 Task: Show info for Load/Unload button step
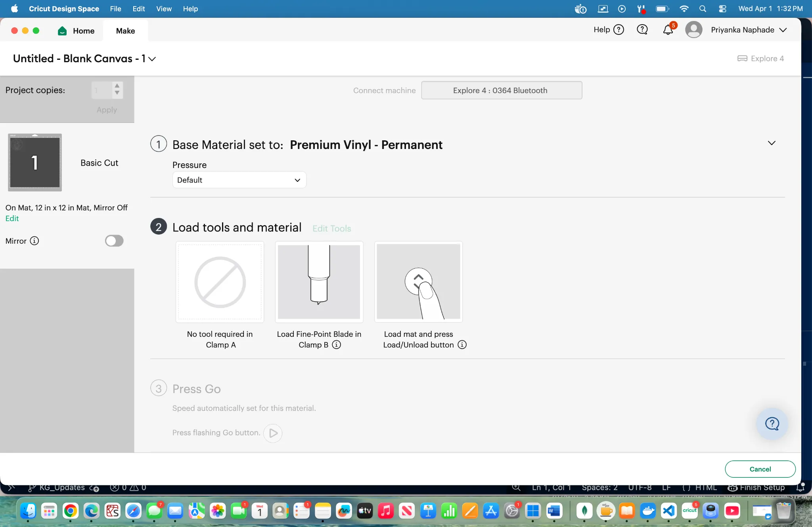462,345
